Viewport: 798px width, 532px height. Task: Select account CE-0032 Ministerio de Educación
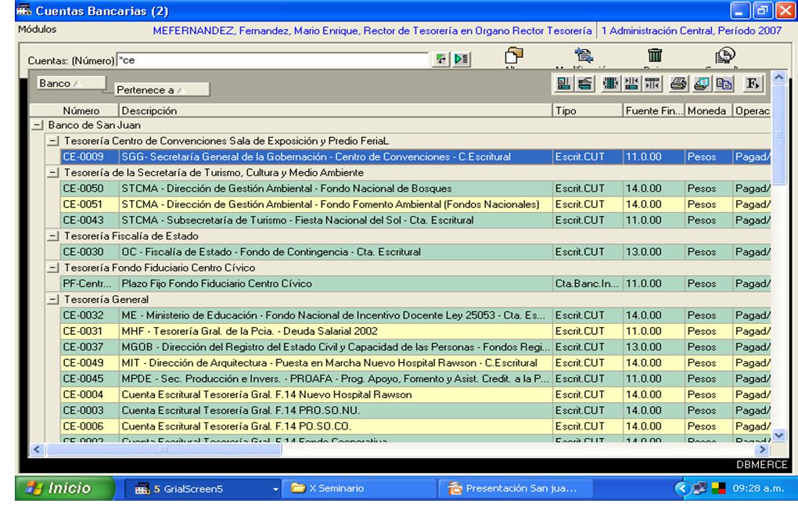pyautogui.click(x=415, y=315)
